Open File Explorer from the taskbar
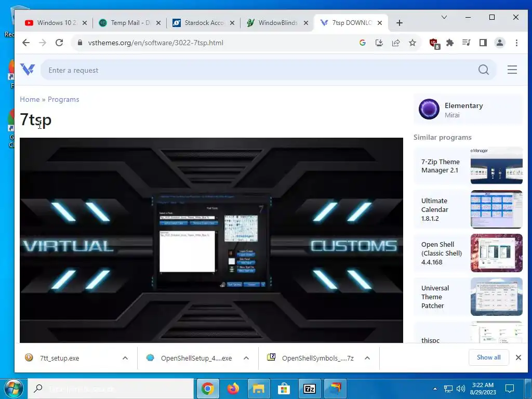The width and height of the screenshot is (532, 399). pos(259,389)
